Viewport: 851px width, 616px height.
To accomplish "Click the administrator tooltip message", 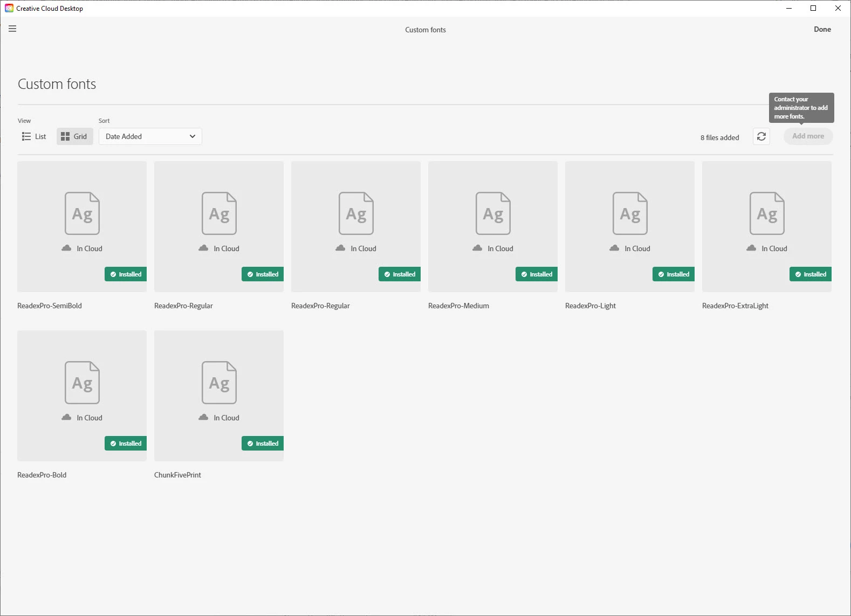I will pyautogui.click(x=801, y=108).
